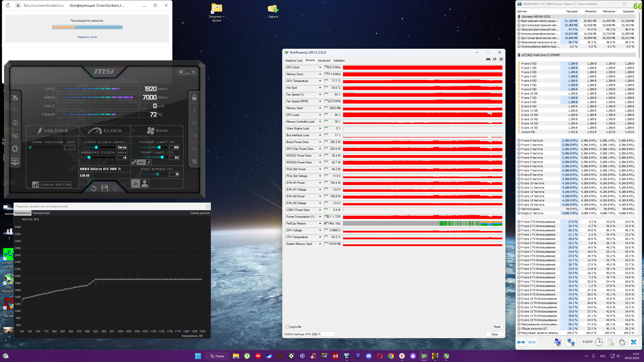Screen dimensions: 644x362
Task: Adjust the Power Limit slider handle
Action: click(x=159, y=147)
